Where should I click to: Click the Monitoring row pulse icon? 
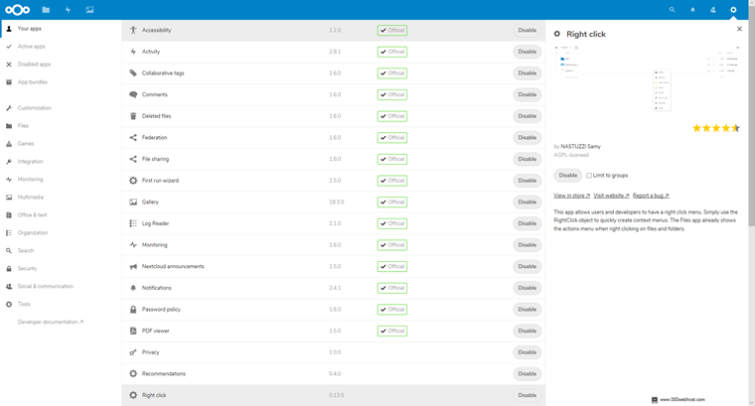(x=133, y=245)
